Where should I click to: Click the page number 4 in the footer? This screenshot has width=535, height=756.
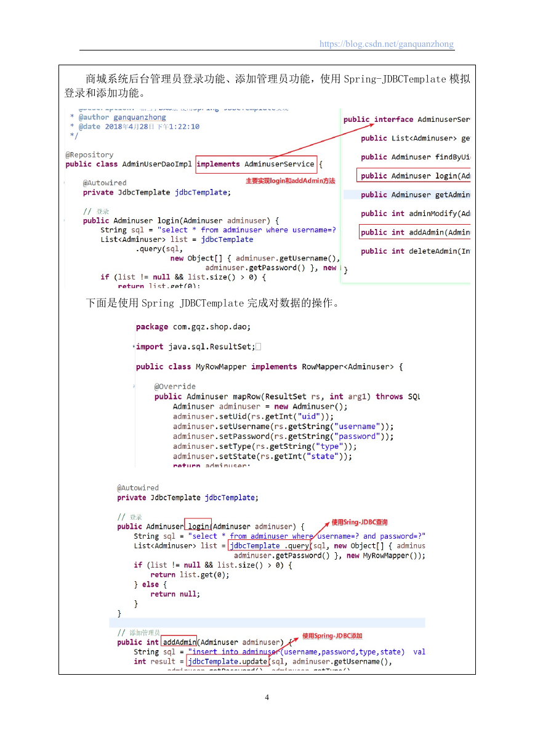tap(267, 698)
